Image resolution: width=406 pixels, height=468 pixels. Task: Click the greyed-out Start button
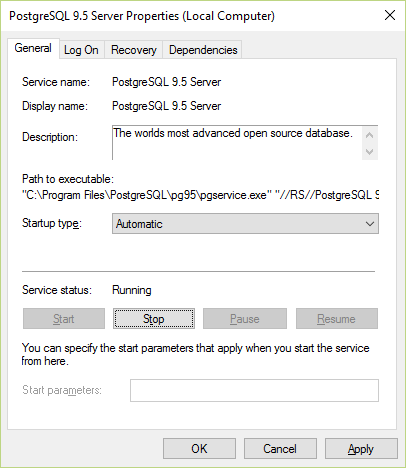(64, 319)
